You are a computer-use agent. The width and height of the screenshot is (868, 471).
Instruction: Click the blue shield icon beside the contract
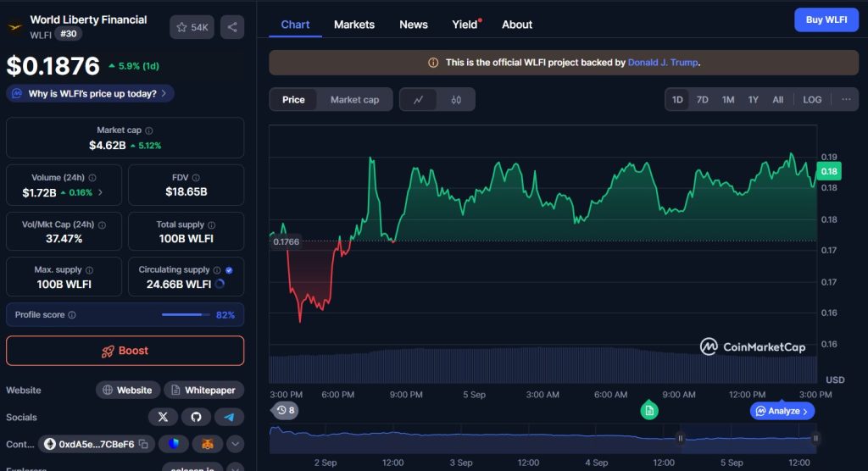point(174,444)
